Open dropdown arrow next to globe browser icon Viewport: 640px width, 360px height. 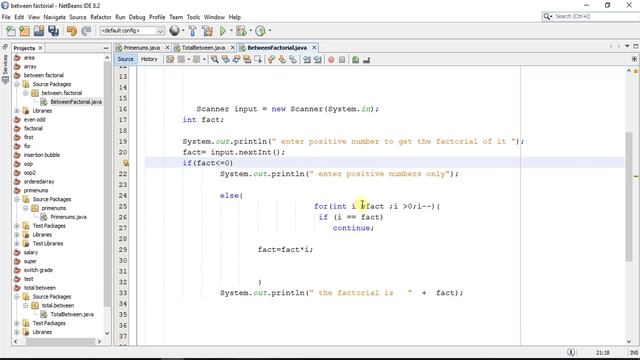(x=183, y=31)
